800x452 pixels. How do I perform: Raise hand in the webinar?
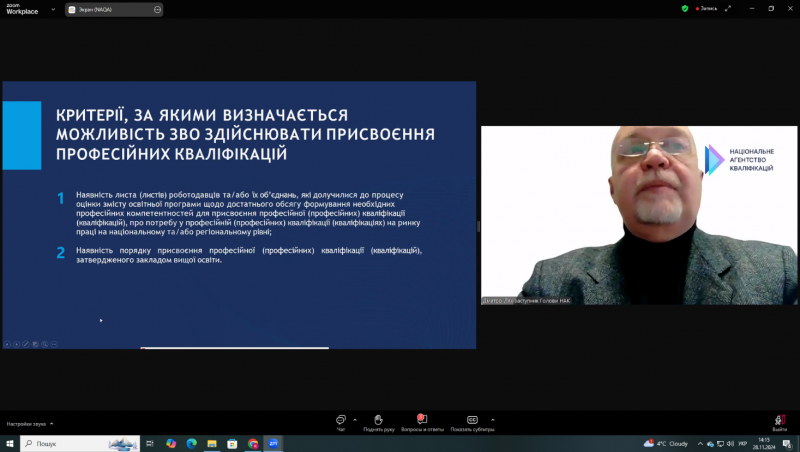pos(378,421)
